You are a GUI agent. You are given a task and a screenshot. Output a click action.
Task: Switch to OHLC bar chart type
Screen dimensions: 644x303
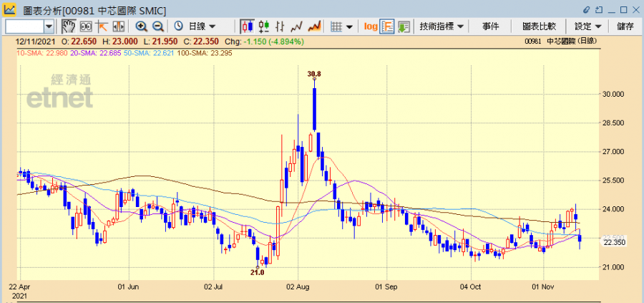point(264,27)
